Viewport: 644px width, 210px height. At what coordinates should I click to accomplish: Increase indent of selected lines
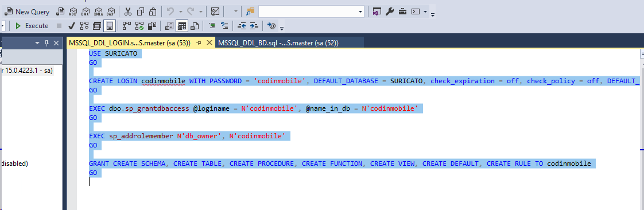coord(255,26)
